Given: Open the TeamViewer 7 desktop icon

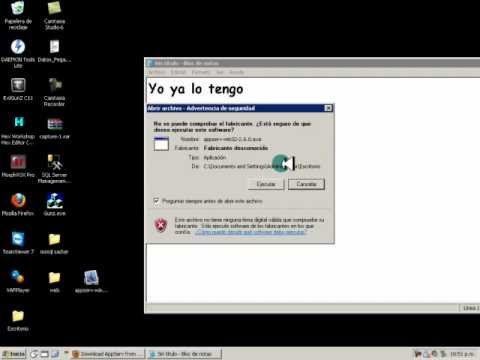Looking at the screenshot, I should tap(18, 243).
